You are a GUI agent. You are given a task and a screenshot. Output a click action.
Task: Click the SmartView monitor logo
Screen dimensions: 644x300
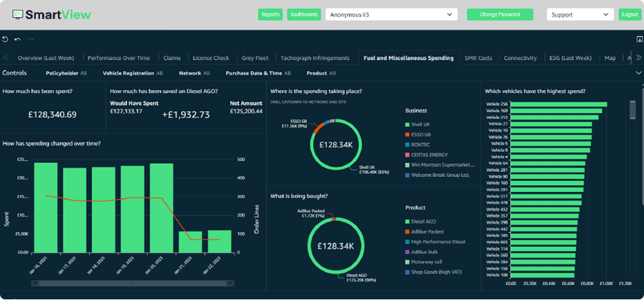17,14
